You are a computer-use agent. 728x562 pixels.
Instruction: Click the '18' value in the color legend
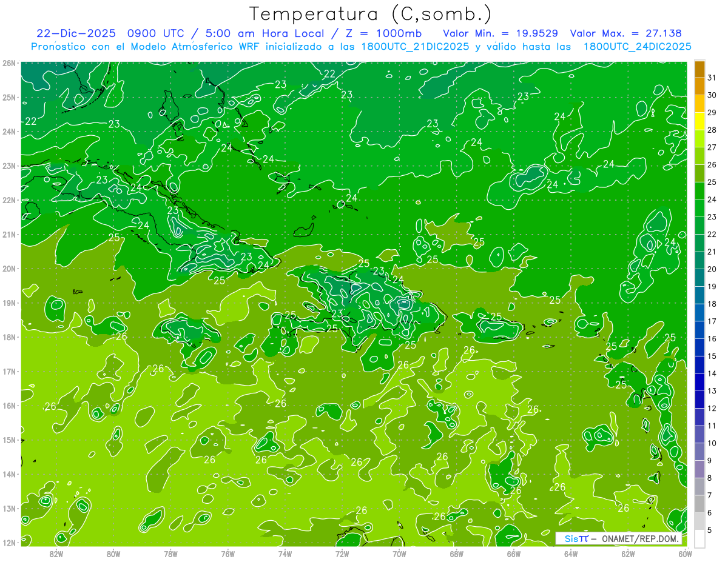point(712,304)
